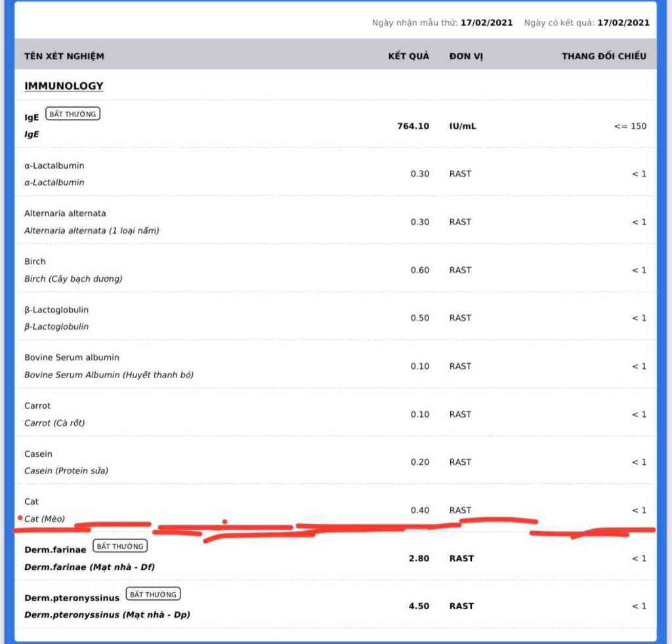Click the THANG ĐỐI CHIẾU column header
The image size is (672, 644).
click(x=604, y=56)
